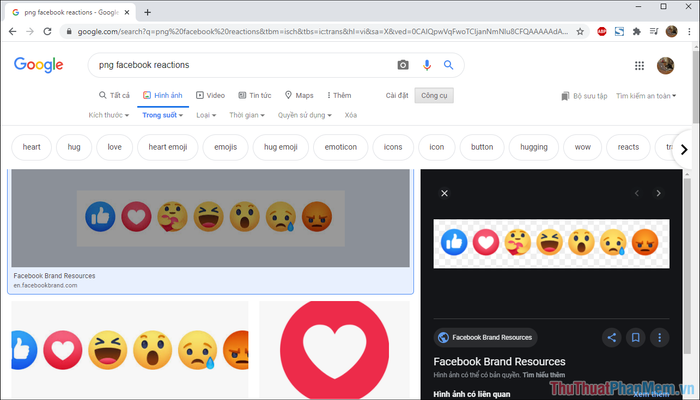Click into the search box text

pyautogui.click(x=144, y=65)
